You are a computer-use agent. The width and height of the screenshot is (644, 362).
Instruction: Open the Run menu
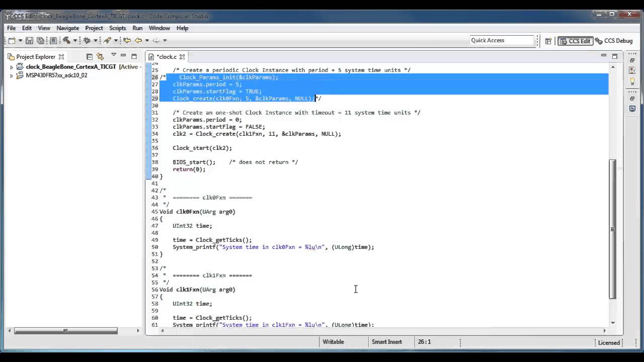point(137,28)
